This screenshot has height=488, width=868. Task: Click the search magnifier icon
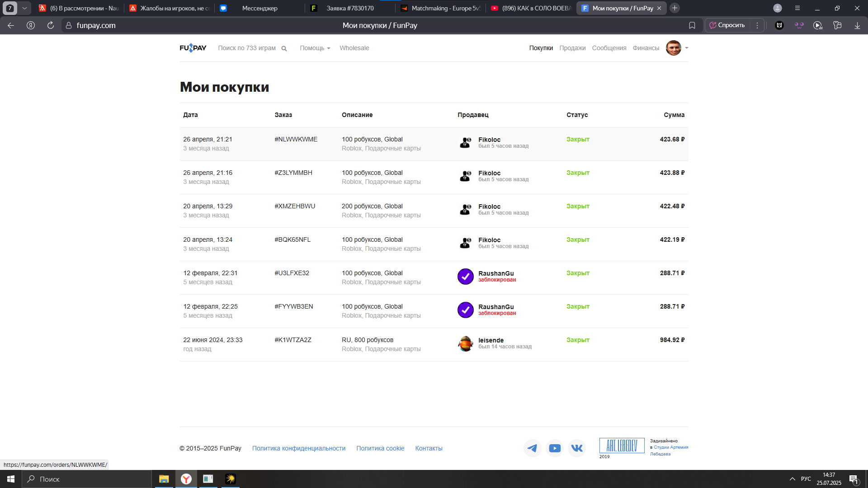[284, 48]
